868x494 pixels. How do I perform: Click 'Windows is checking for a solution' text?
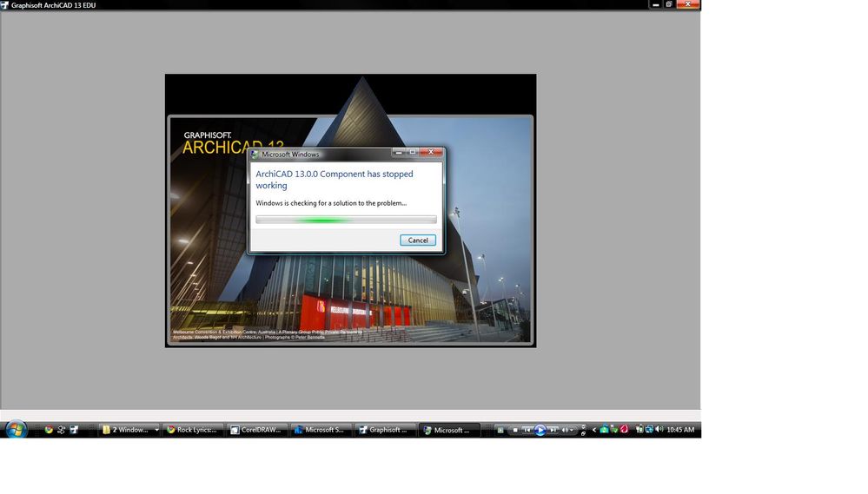point(331,203)
